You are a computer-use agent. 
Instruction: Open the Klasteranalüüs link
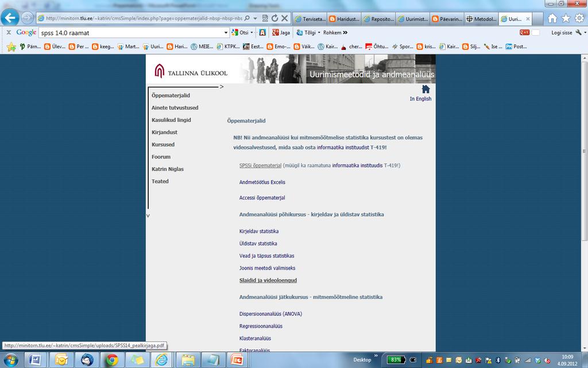[255, 338]
